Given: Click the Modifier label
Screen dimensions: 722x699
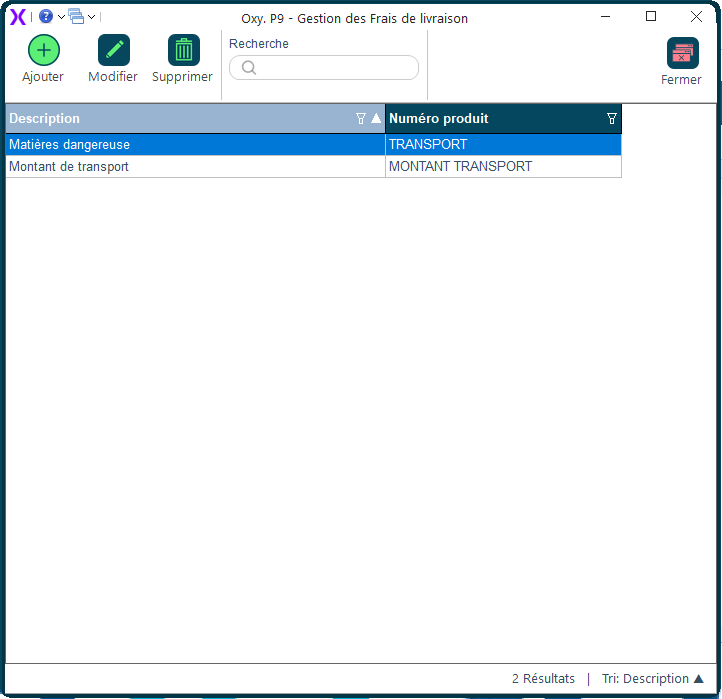Looking at the screenshot, I should click(113, 76).
